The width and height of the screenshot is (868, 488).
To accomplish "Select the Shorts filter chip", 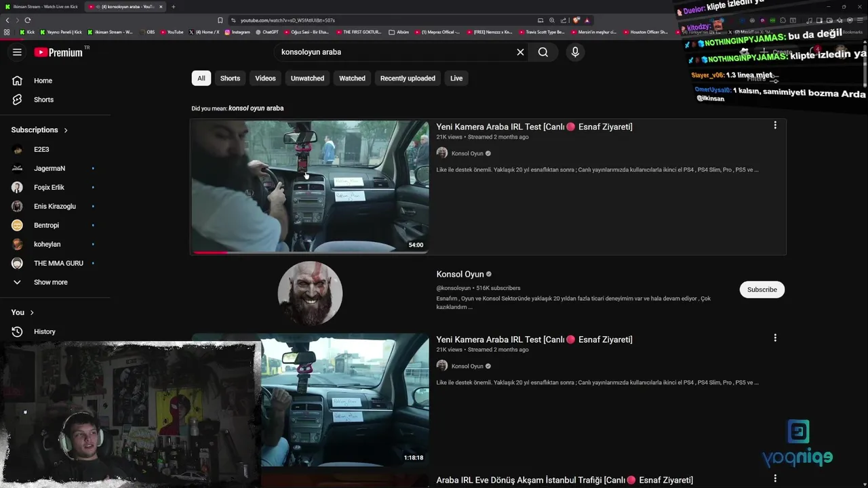I will coord(230,79).
